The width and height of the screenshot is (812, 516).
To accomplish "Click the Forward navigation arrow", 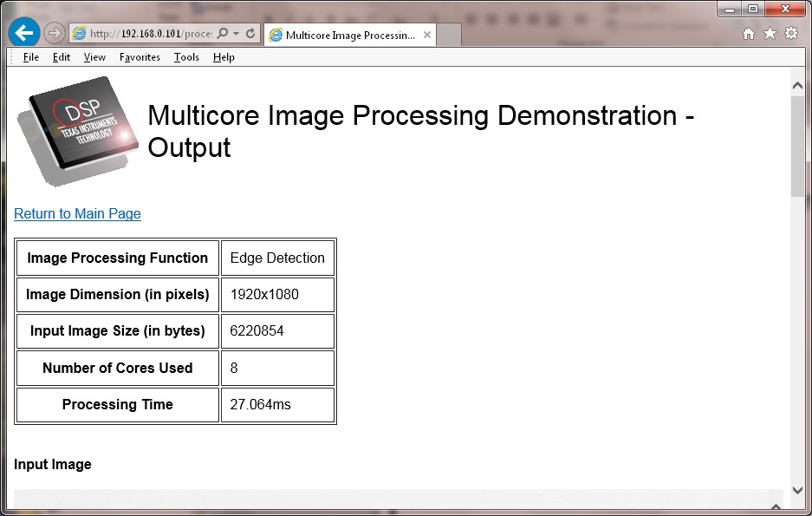I will (x=52, y=33).
